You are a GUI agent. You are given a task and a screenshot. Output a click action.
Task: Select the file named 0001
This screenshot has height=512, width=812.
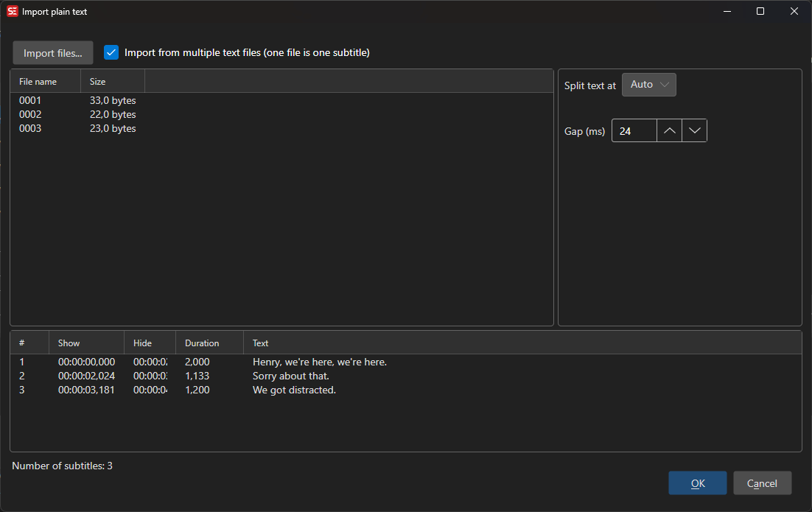coord(30,99)
